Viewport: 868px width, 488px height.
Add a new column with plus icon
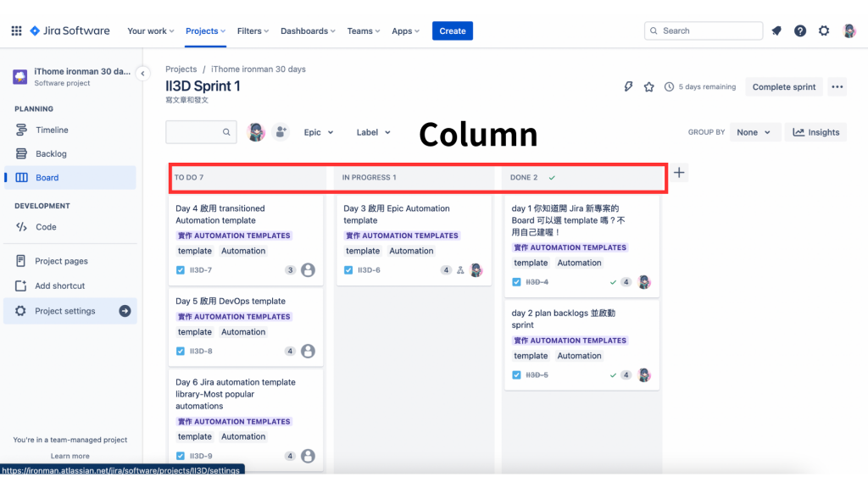pos(679,173)
